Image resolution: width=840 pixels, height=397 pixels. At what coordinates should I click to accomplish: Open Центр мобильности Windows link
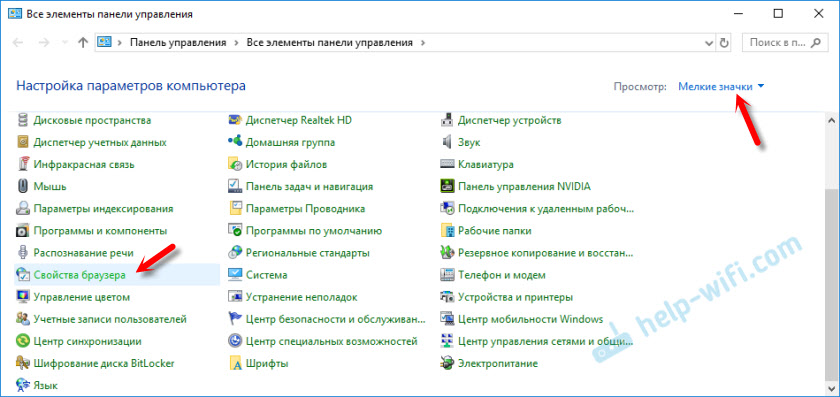530,319
